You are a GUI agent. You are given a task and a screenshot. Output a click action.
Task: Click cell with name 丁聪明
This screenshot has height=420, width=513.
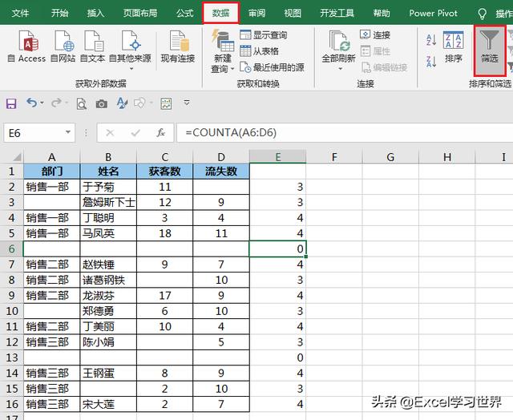tap(108, 218)
